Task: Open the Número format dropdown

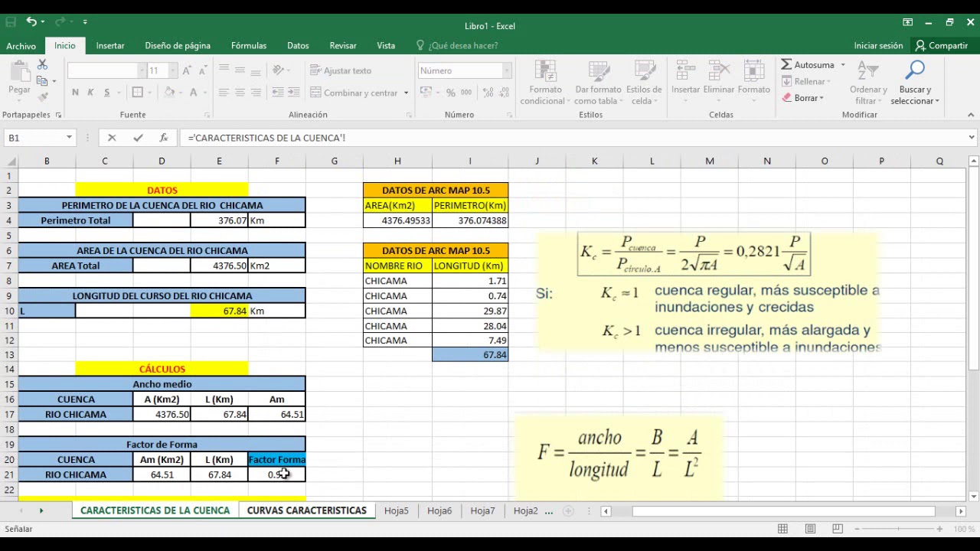Action: point(506,70)
